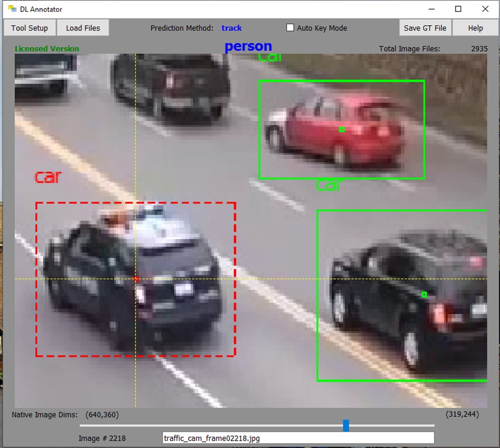Minimize the DL Annotator window
500x448 pixels.
coord(432,9)
